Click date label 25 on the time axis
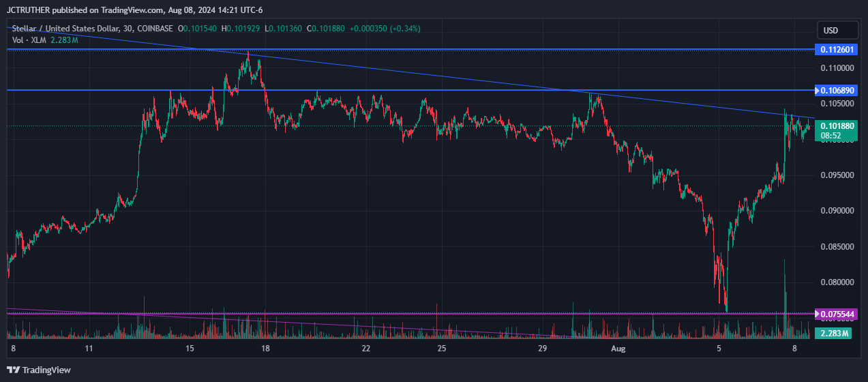 pos(442,349)
